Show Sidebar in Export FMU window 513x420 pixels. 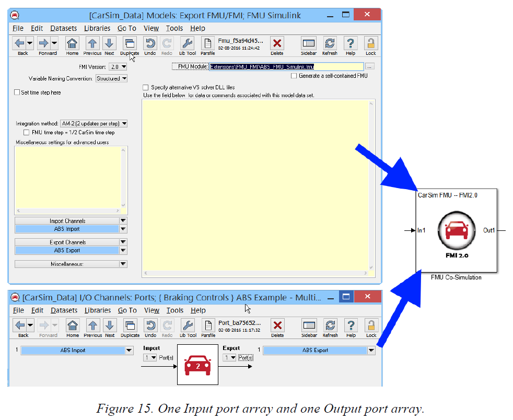pos(309,43)
